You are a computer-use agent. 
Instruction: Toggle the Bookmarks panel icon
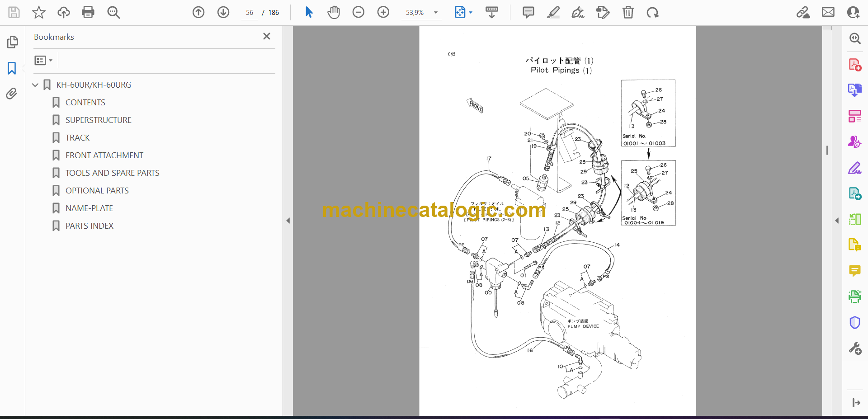pyautogui.click(x=12, y=68)
